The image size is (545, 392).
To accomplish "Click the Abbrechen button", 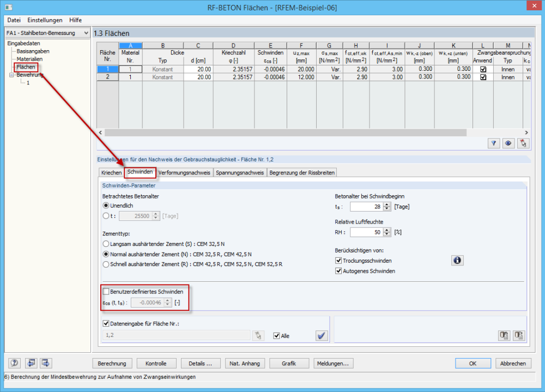I will tap(513, 364).
